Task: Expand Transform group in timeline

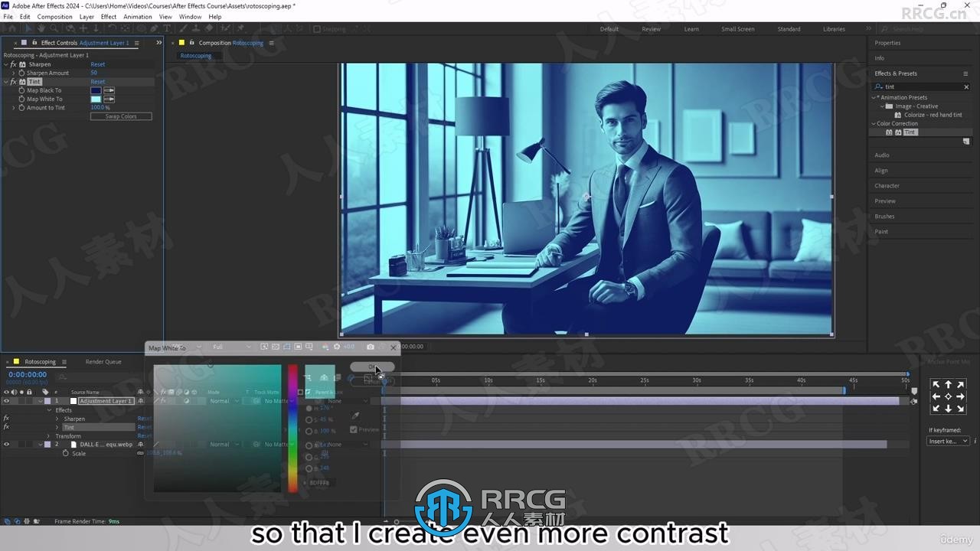Action: (49, 436)
